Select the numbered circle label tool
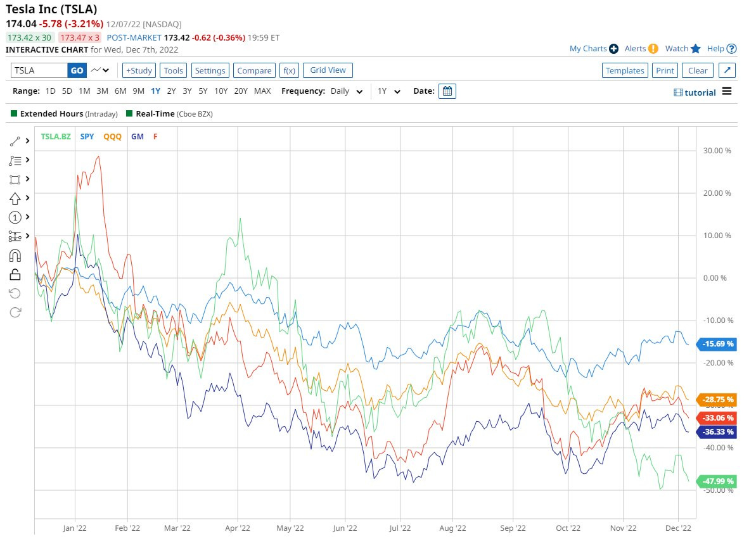The width and height of the screenshot is (756, 539). coord(15,217)
